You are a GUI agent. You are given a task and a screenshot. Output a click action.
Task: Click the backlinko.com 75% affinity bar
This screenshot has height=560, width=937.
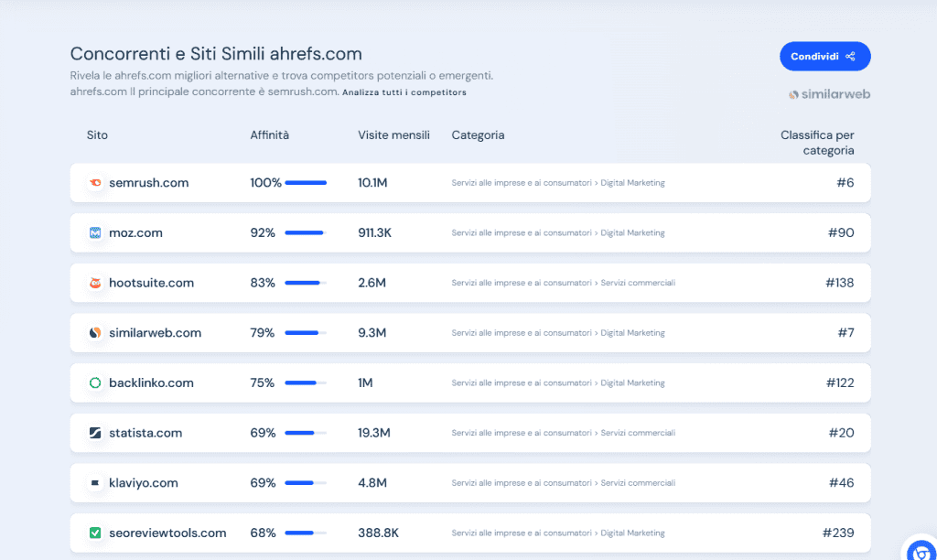pos(306,383)
